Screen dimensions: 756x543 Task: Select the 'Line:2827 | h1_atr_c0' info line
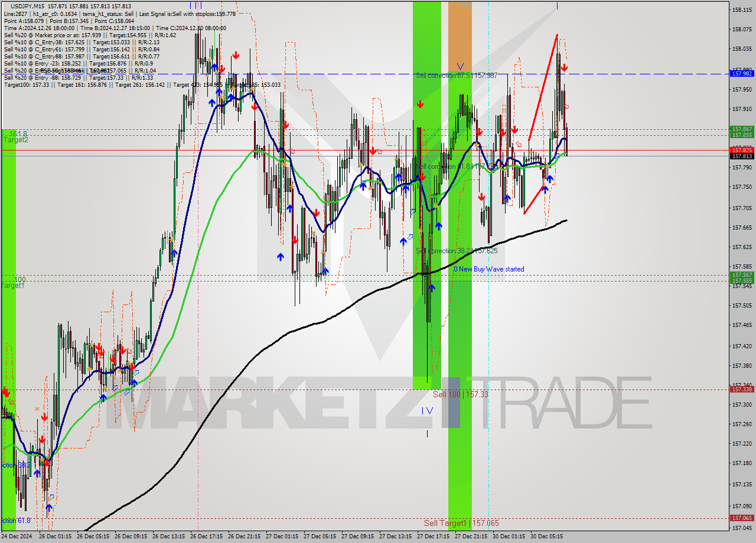click(x=120, y=14)
